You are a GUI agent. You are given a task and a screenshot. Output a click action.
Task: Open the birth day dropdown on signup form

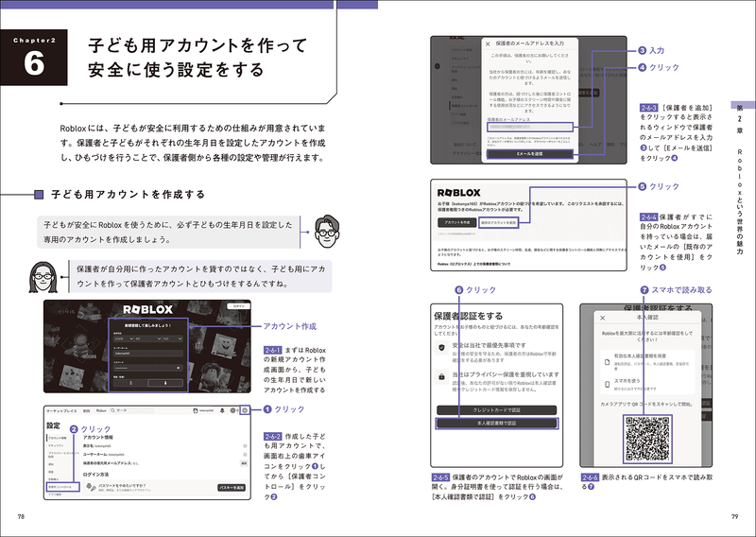[x=173, y=338]
